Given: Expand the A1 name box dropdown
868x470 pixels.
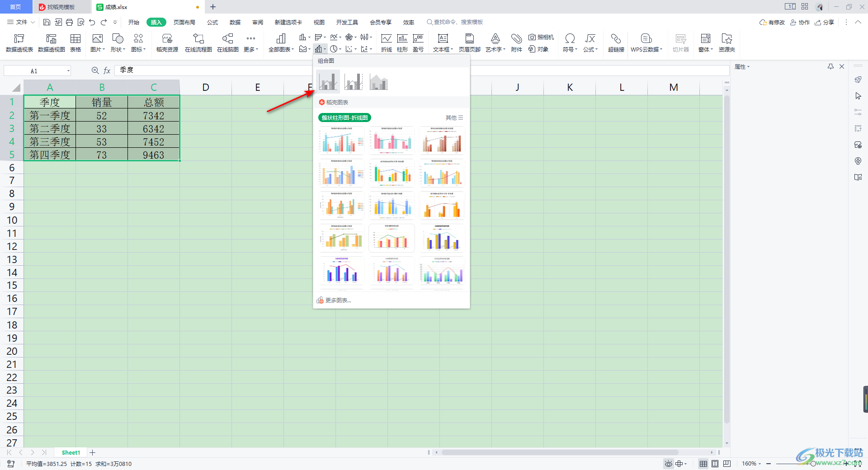Looking at the screenshot, I should click(x=68, y=70).
